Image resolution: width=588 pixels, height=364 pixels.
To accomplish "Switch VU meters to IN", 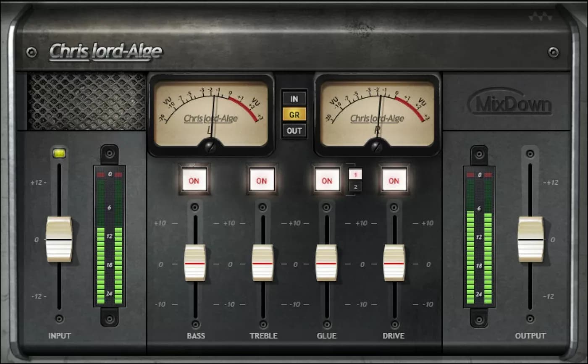I will coord(294,99).
